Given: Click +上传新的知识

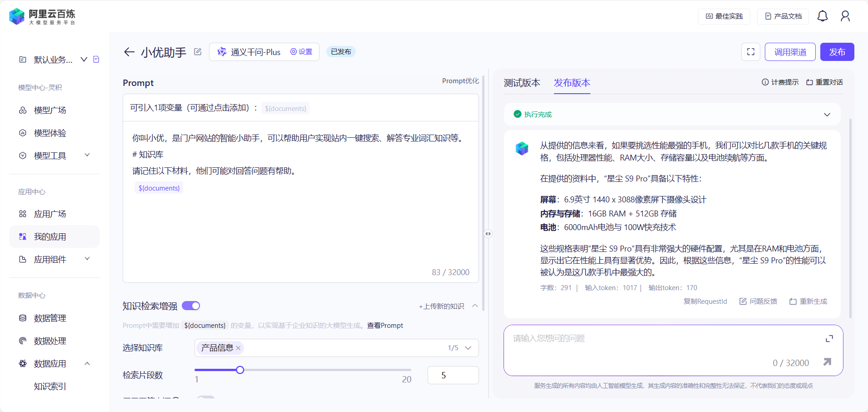Looking at the screenshot, I should (x=441, y=306).
